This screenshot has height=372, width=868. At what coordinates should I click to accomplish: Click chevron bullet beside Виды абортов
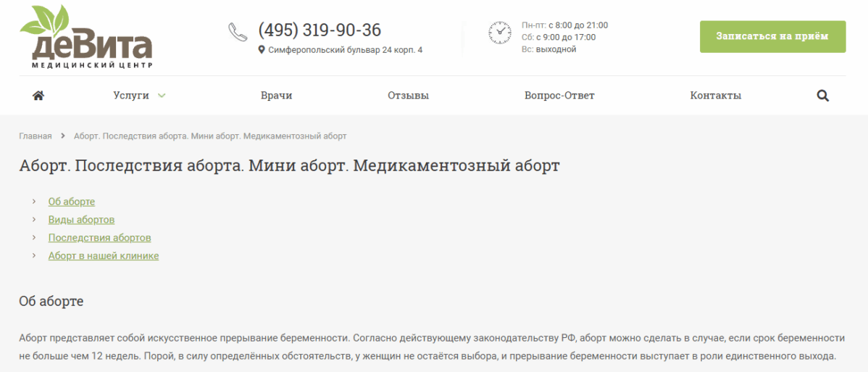pos(34,220)
